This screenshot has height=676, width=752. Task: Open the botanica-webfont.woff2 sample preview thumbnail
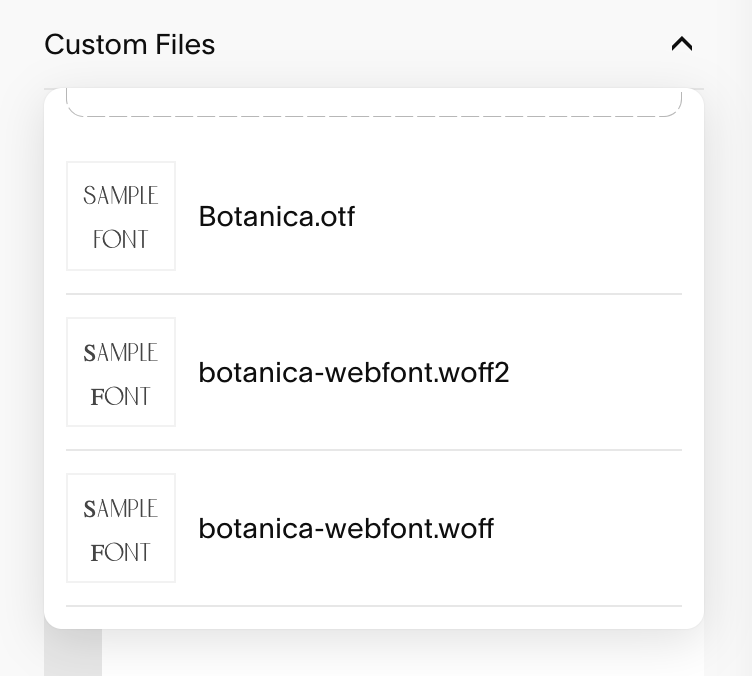pyautogui.click(x=121, y=372)
